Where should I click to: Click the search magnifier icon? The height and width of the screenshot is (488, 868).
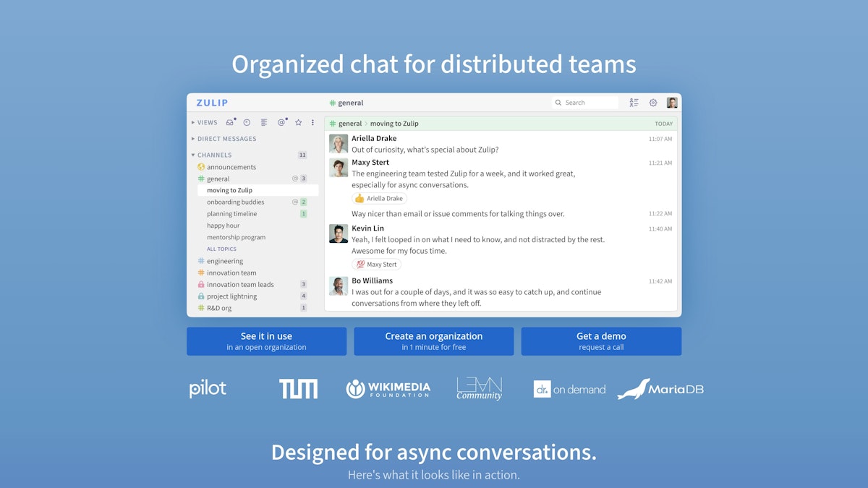click(558, 103)
